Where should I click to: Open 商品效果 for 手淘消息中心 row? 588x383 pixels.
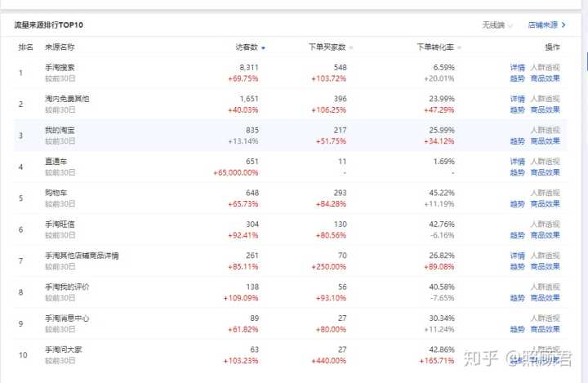coord(546,329)
